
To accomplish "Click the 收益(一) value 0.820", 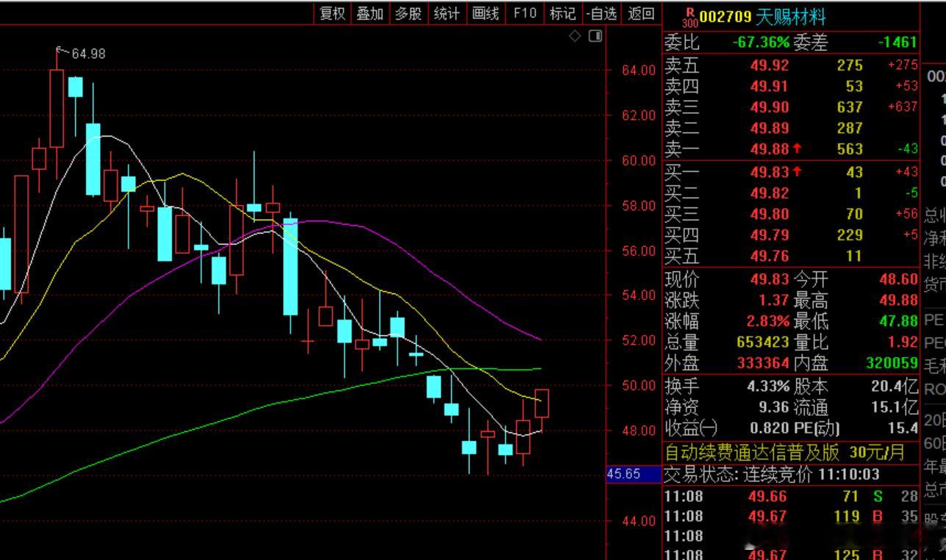I will 770,428.
